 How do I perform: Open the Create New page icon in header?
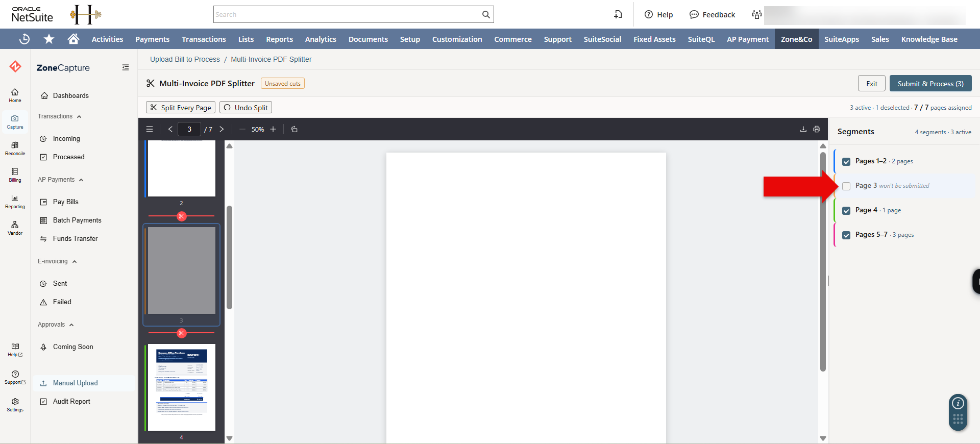618,14
